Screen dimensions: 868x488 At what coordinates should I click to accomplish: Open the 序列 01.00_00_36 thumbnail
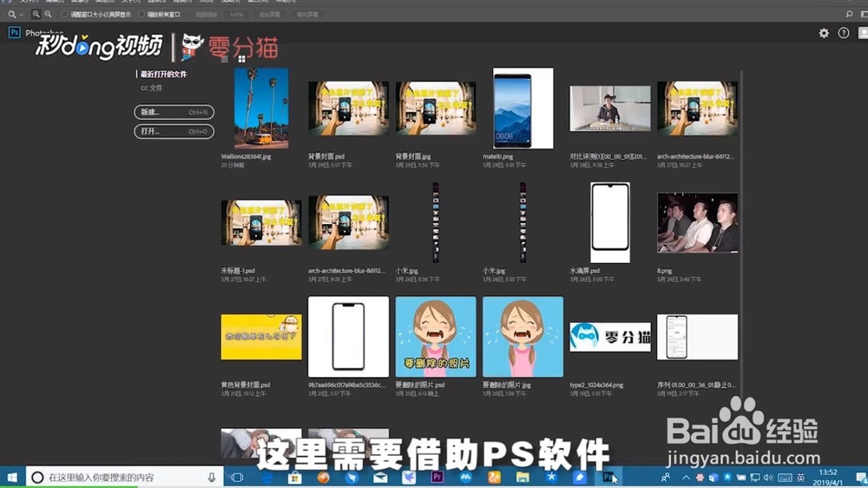click(x=698, y=337)
